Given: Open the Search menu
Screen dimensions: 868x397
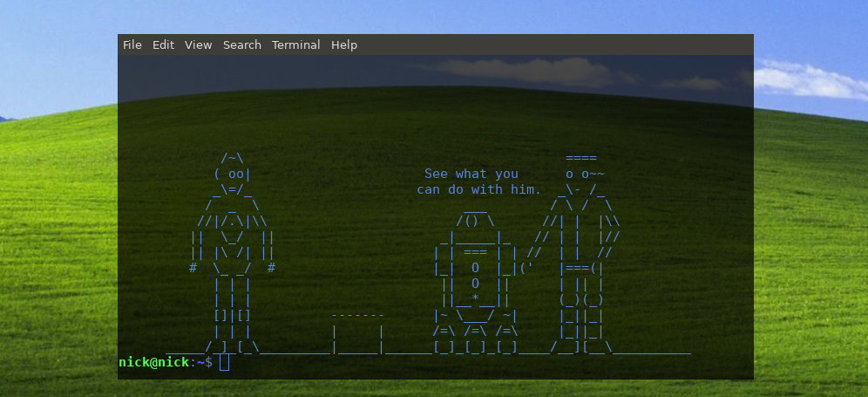Looking at the screenshot, I should tap(242, 44).
